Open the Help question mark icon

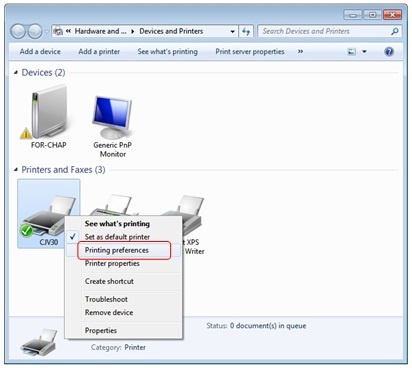(389, 52)
